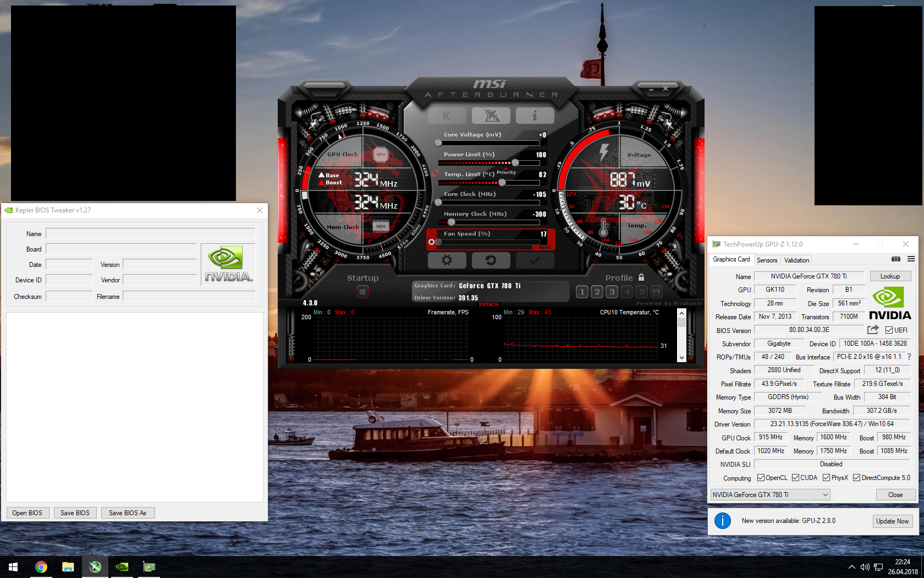The image size is (924, 578).
Task: Select Afterburner profile slot 1
Action: click(582, 292)
